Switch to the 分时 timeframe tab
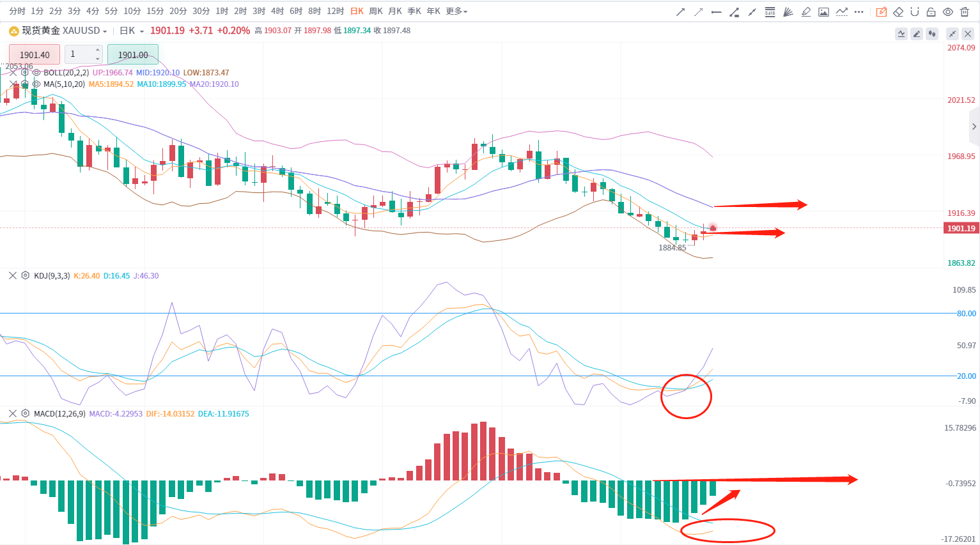 17,12
